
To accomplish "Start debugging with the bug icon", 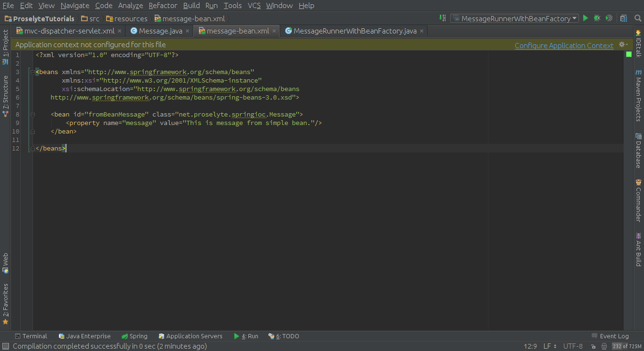I will pyautogui.click(x=597, y=18).
